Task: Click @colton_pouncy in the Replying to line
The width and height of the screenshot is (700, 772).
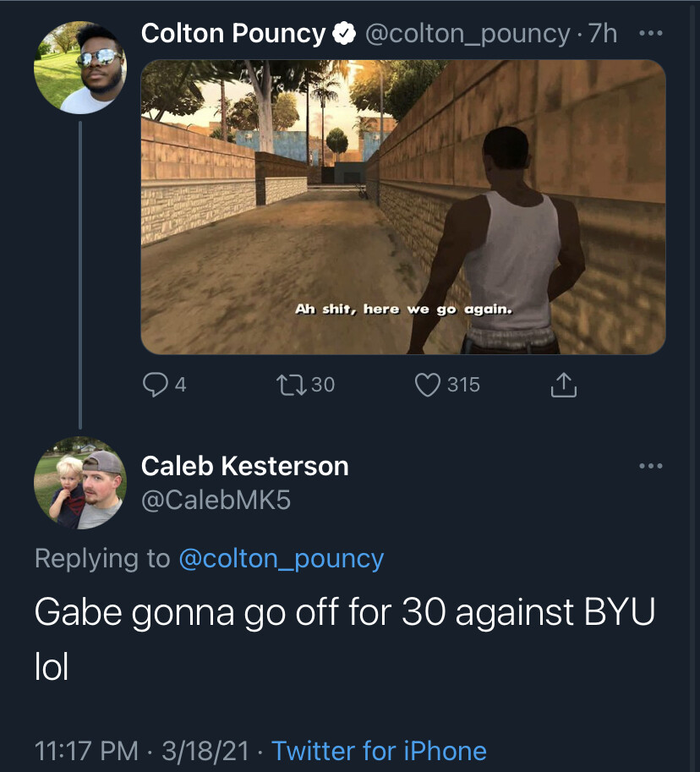Action: [282, 559]
